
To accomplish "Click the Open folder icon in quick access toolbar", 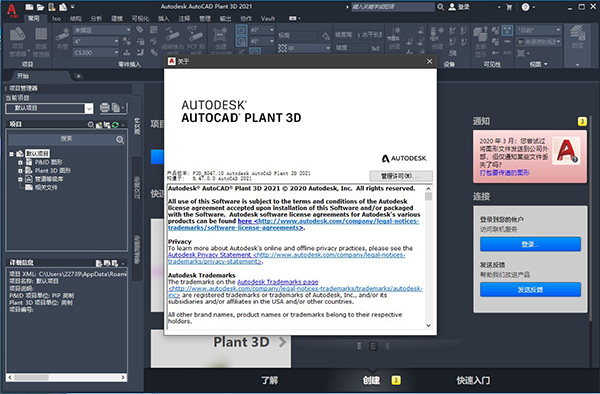I will click(x=41, y=7).
